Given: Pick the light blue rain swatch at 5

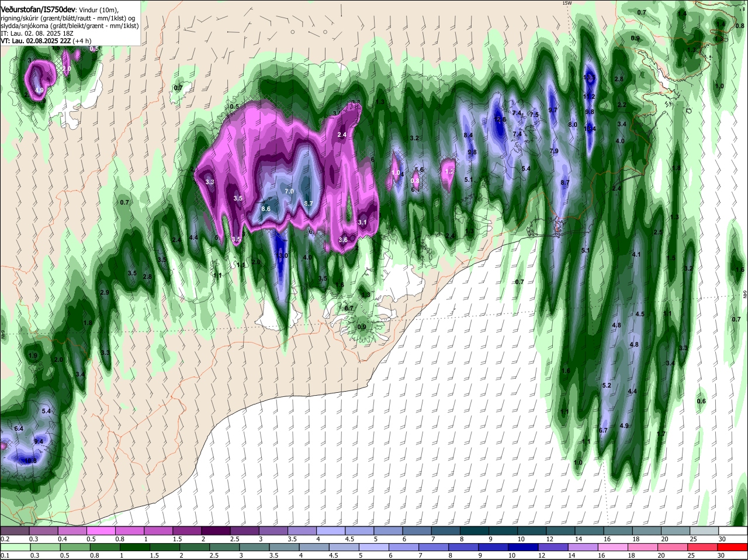Looking at the screenshot, I should point(374,547).
